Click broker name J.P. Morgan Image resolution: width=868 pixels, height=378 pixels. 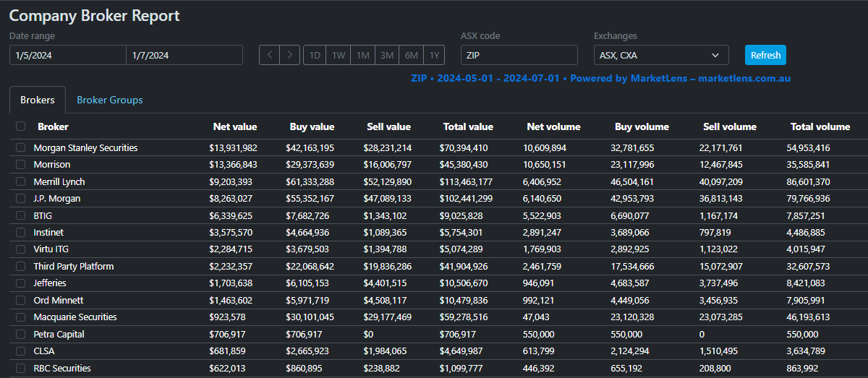[x=57, y=199]
